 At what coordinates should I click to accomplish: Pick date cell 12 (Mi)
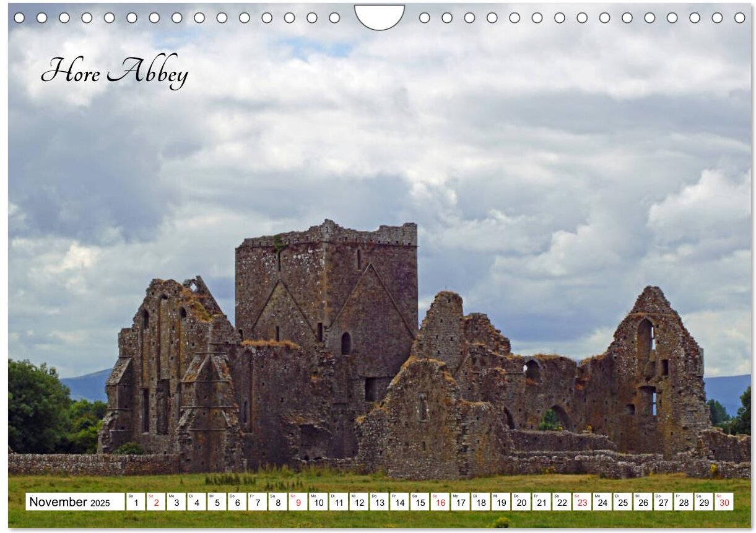pos(358,501)
